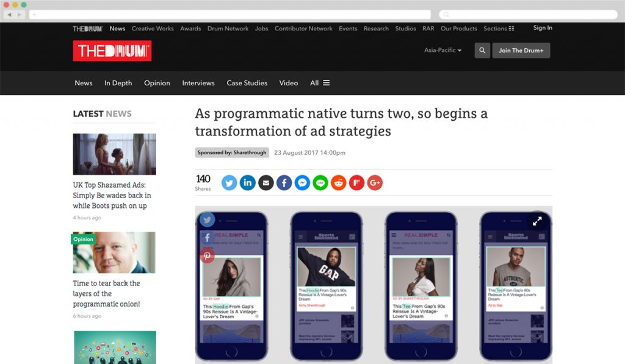This screenshot has height=364, width=625.
Task: Expand the phones image to fullscreen
Action: pos(538,221)
